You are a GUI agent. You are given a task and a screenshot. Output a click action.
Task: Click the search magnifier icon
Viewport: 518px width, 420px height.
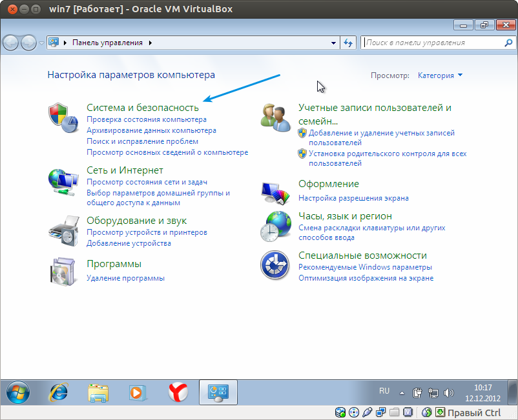[x=508, y=43]
